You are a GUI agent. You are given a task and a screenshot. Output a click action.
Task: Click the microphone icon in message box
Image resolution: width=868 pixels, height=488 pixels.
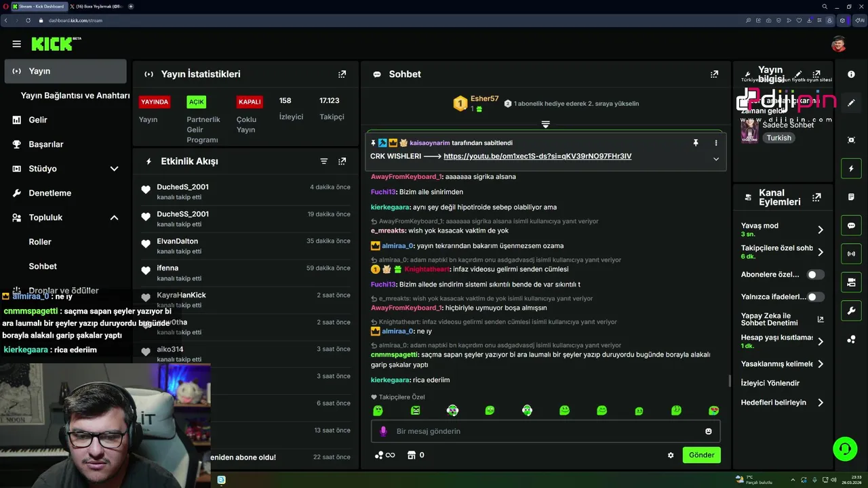(383, 431)
